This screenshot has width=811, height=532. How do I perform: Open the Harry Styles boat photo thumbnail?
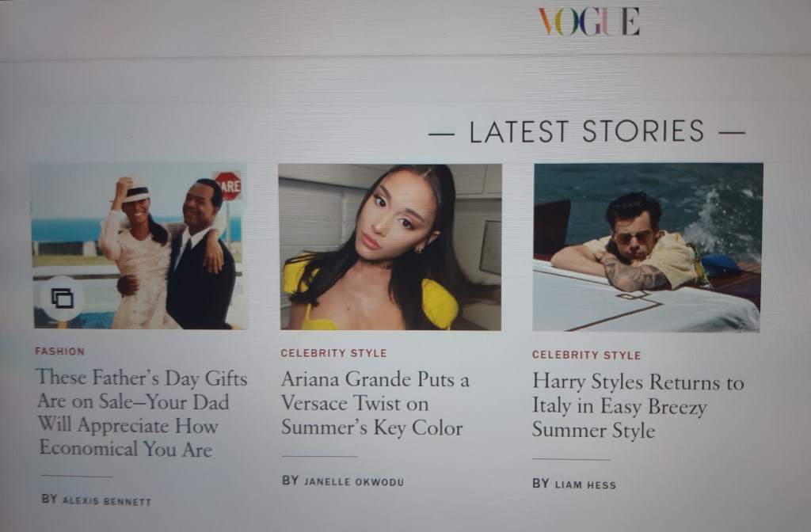pyautogui.click(x=648, y=247)
